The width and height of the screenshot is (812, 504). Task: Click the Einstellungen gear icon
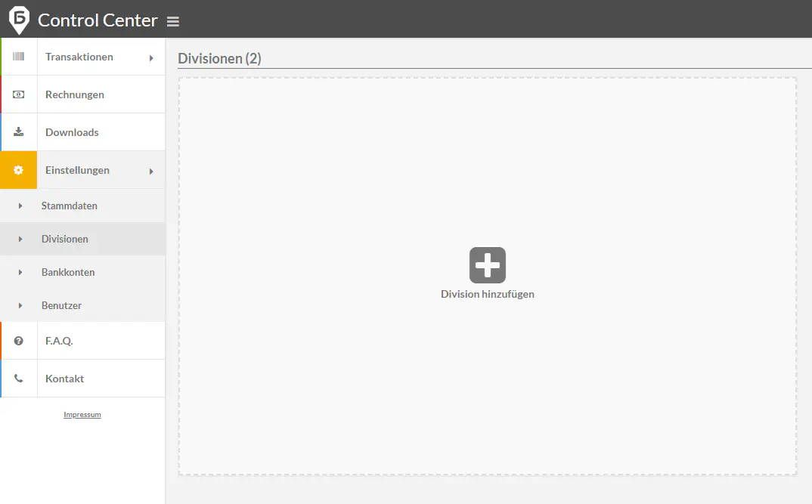pyautogui.click(x=19, y=170)
